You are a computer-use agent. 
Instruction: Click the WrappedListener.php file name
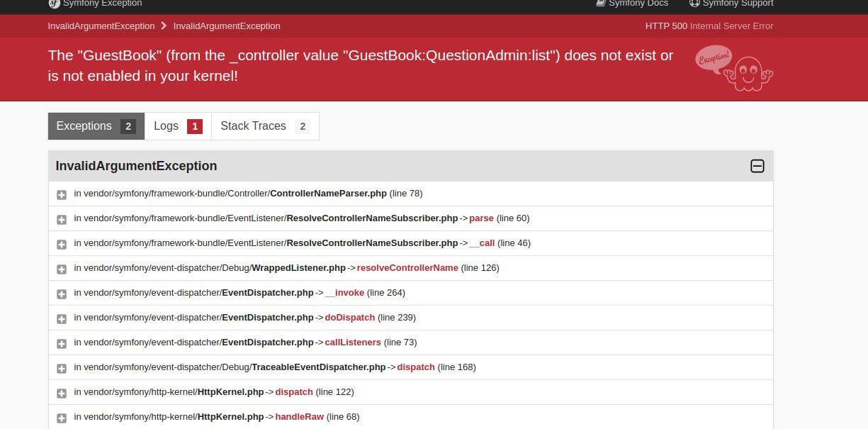pyautogui.click(x=298, y=267)
